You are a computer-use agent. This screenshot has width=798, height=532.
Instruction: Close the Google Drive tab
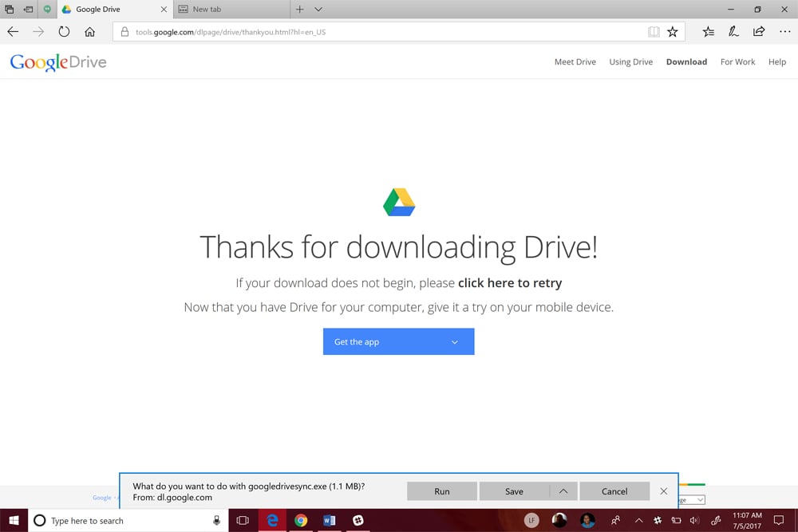[x=164, y=9]
